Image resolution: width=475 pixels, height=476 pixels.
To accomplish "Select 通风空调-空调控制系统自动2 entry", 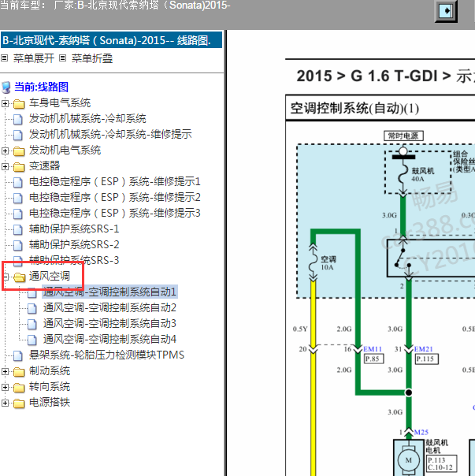I will click(x=109, y=308).
